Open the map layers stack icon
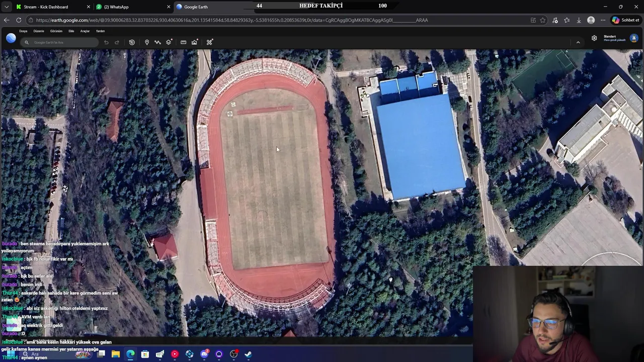The height and width of the screenshot is (362, 644). point(169,42)
